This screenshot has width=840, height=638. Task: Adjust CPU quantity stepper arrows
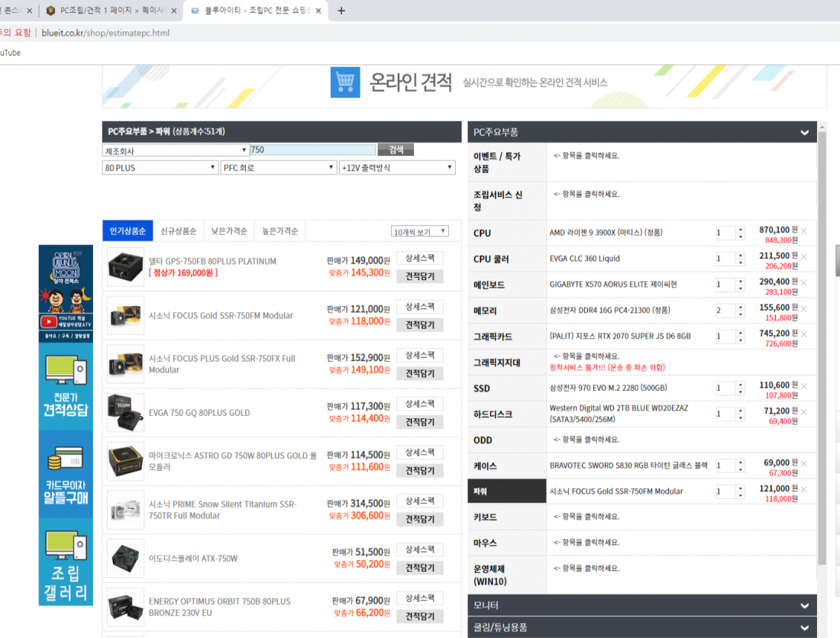pyautogui.click(x=741, y=233)
